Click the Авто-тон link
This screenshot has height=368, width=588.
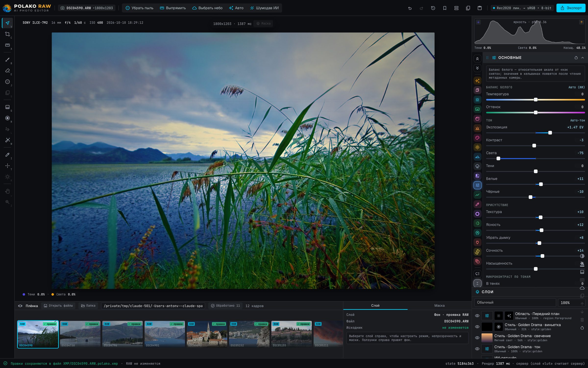pyautogui.click(x=577, y=120)
